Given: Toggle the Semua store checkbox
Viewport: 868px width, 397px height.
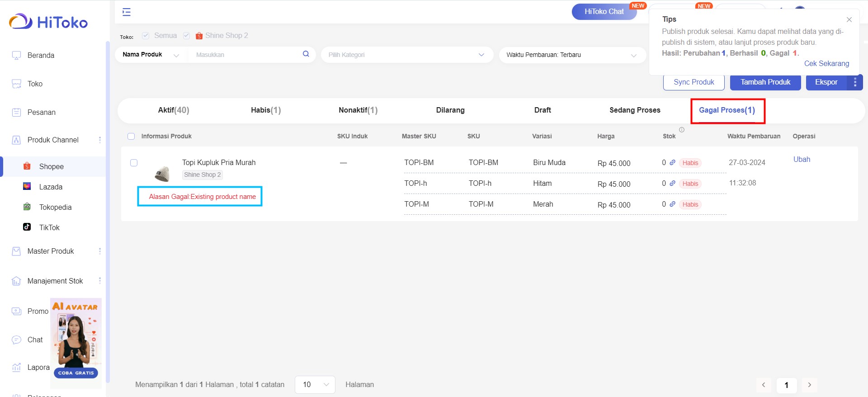Looking at the screenshot, I should click(146, 36).
